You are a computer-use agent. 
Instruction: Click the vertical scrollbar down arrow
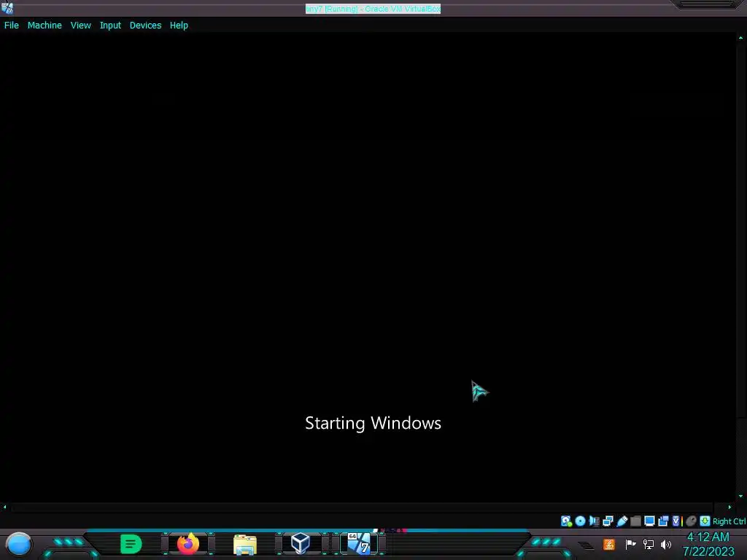point(740,496)
